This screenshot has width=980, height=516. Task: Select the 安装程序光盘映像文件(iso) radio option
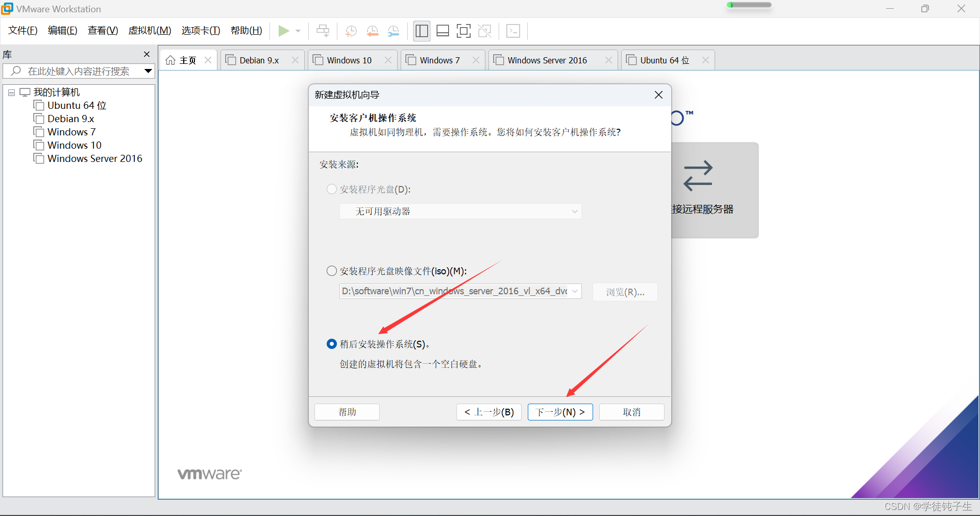pos(332,271)
